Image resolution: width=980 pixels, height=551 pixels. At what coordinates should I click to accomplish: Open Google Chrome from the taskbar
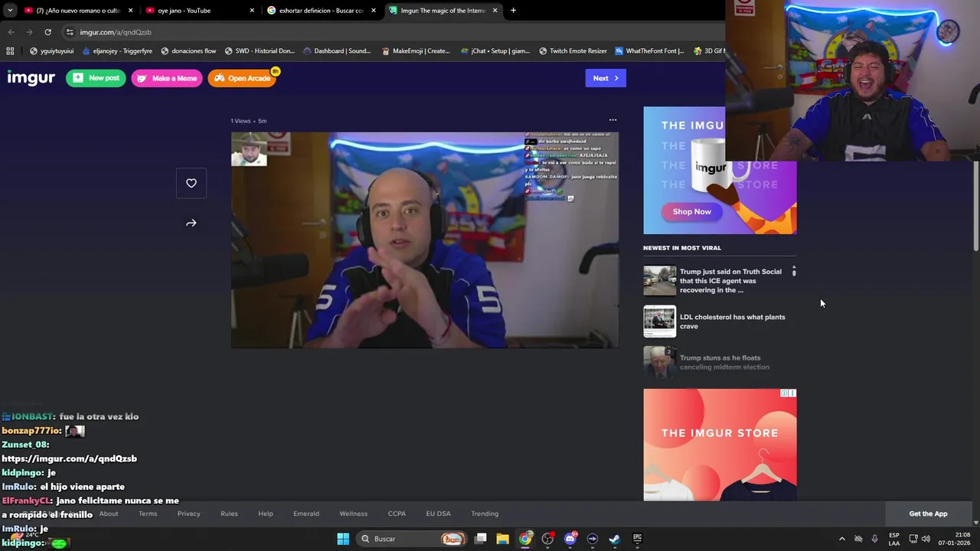[525, 539]
